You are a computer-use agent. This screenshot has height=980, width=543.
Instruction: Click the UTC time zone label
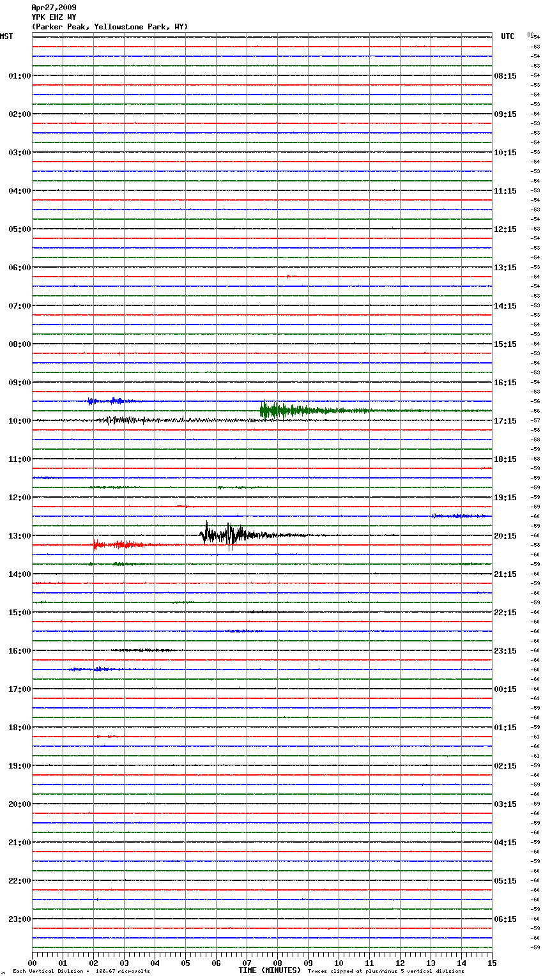pyautogui.click(x=508, y=36)
